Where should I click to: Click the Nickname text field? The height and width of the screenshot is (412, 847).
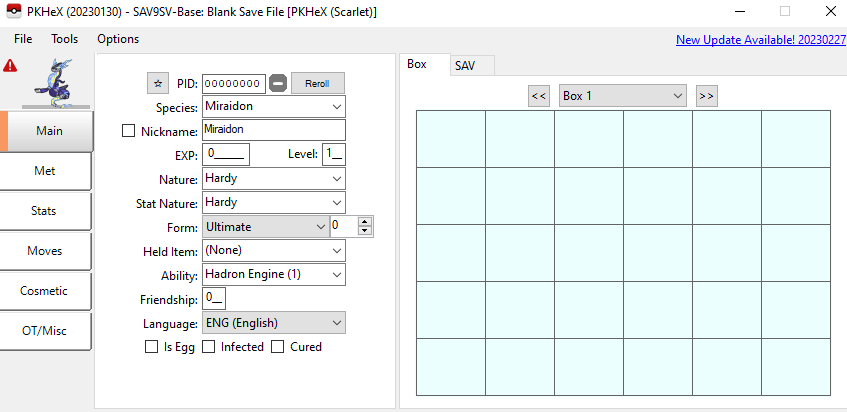[274, 130]
